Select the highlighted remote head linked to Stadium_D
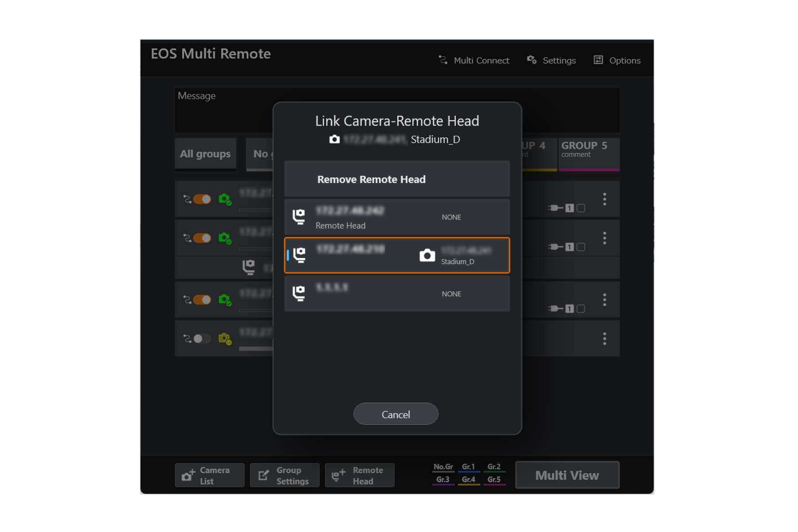The height and width of the screenshot is (532, 798). [397, 255]
